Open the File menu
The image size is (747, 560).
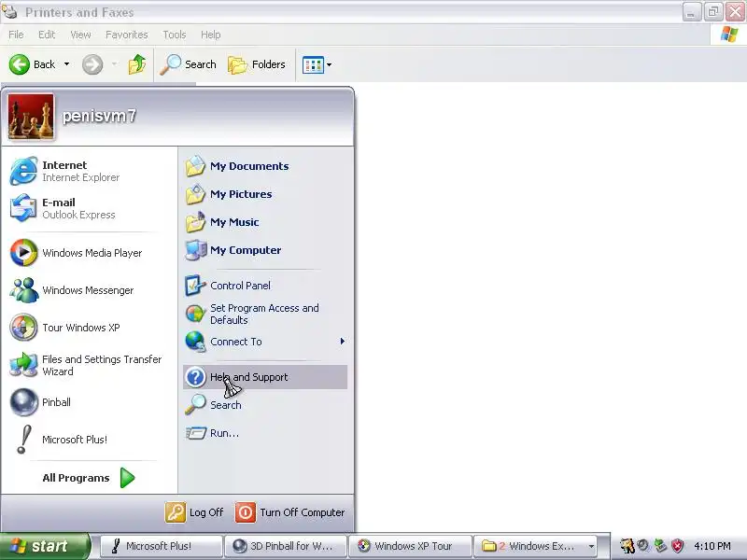[x=16, y=35]
